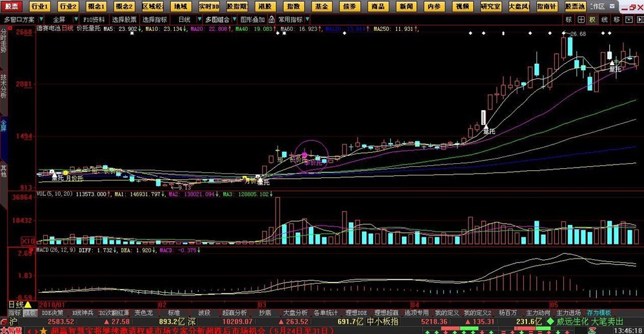The image size is (644, 334).
Task: Open the 概念1 category
Action: pos(96,6)
